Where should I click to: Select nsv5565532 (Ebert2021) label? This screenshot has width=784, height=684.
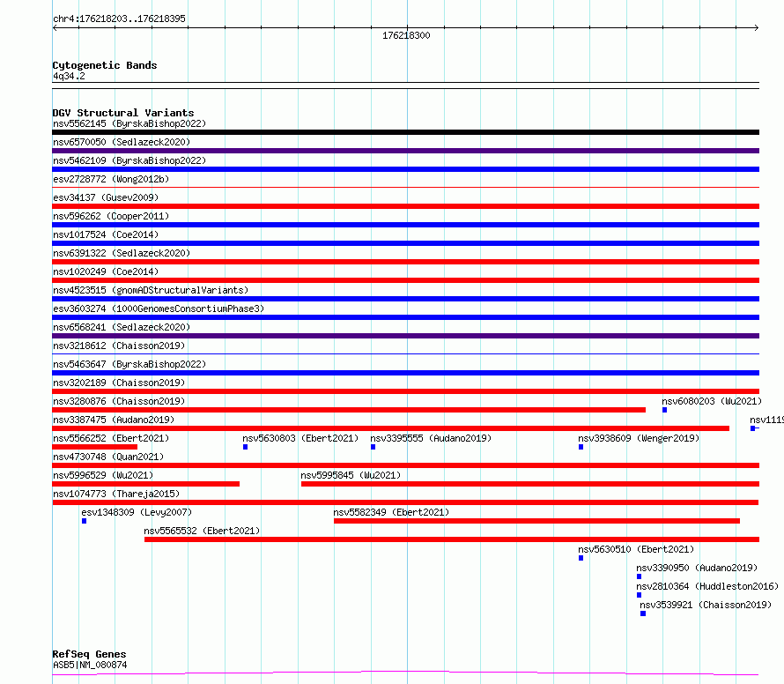click(202, 531)
